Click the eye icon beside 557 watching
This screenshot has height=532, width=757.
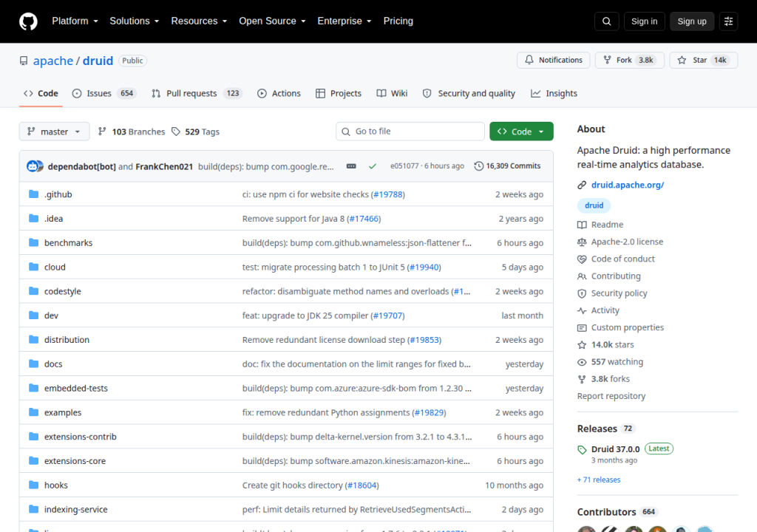click(x=582, y=362)
